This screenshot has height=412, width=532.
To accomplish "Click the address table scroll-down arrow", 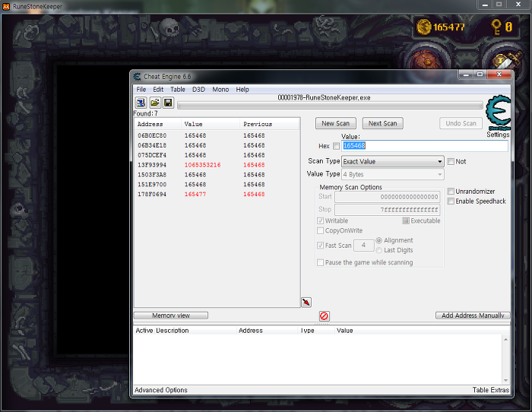I will pyautogui.click(x=505, y=380).
